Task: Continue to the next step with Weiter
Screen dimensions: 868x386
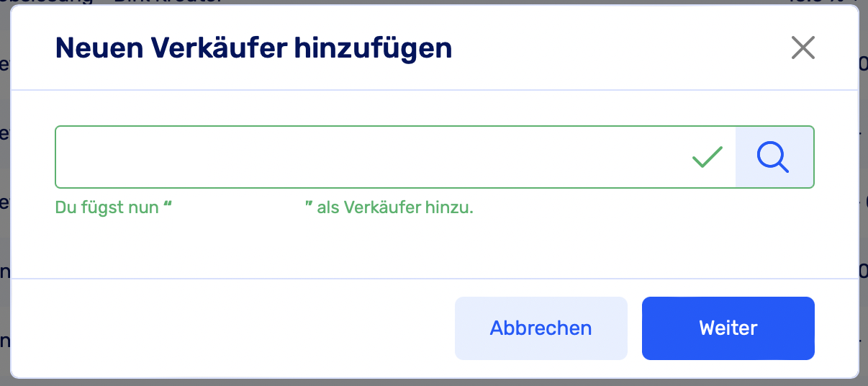Action: pyautogui.click(x=728, y=328)
